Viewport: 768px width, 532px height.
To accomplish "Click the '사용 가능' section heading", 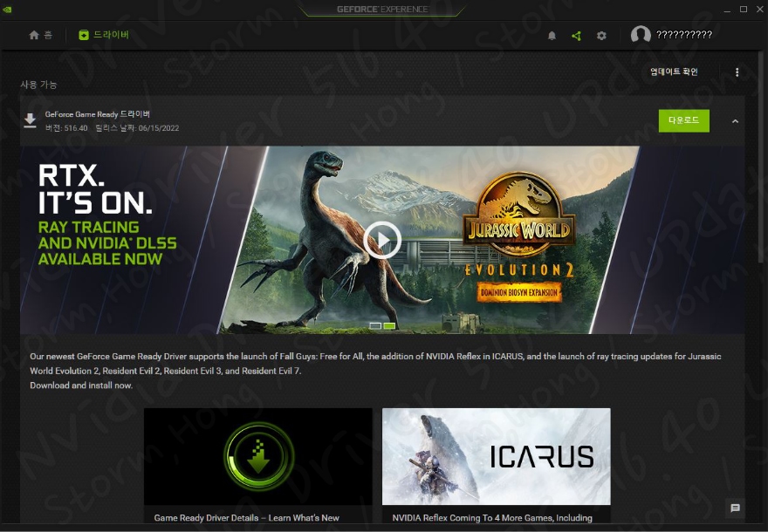I will coord(38,85).
